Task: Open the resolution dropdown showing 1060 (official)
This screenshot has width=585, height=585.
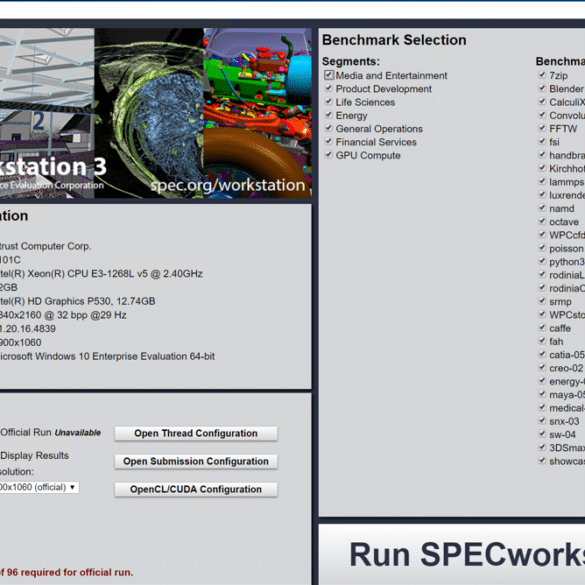Action: pyautogui.click(x=39, y=487)
